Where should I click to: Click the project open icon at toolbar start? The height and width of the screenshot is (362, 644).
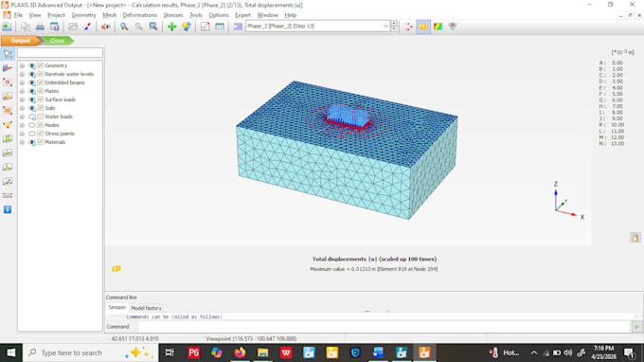pos(7,27)
